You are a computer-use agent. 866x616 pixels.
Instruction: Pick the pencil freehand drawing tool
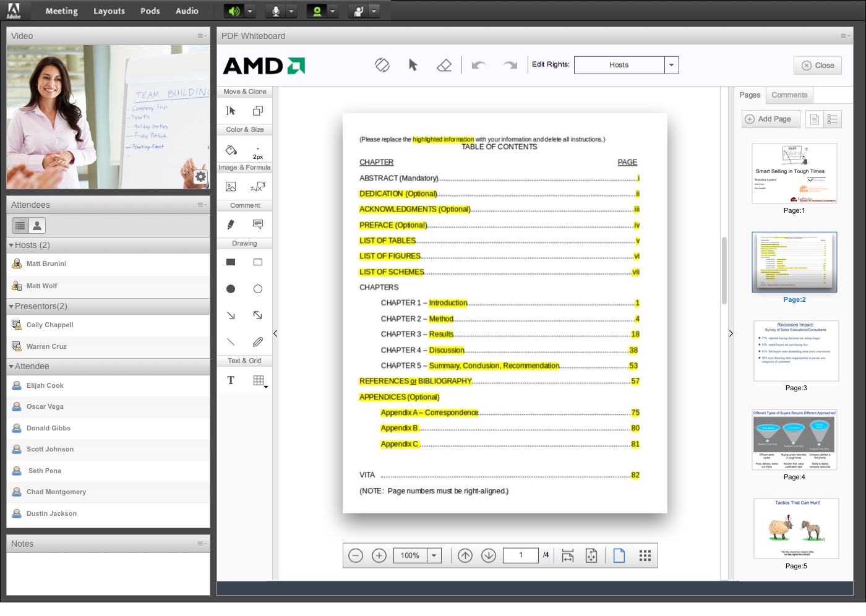258,342
